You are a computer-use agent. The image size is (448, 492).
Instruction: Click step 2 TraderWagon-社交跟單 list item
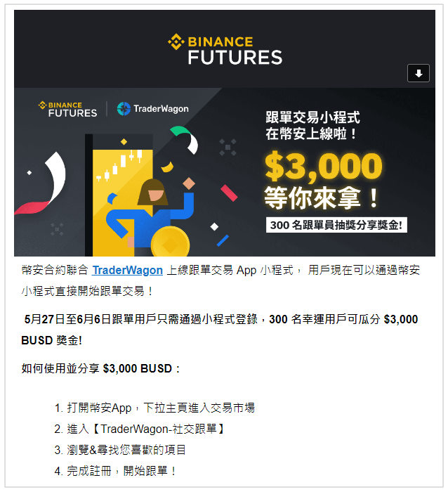tap(140, 429)
